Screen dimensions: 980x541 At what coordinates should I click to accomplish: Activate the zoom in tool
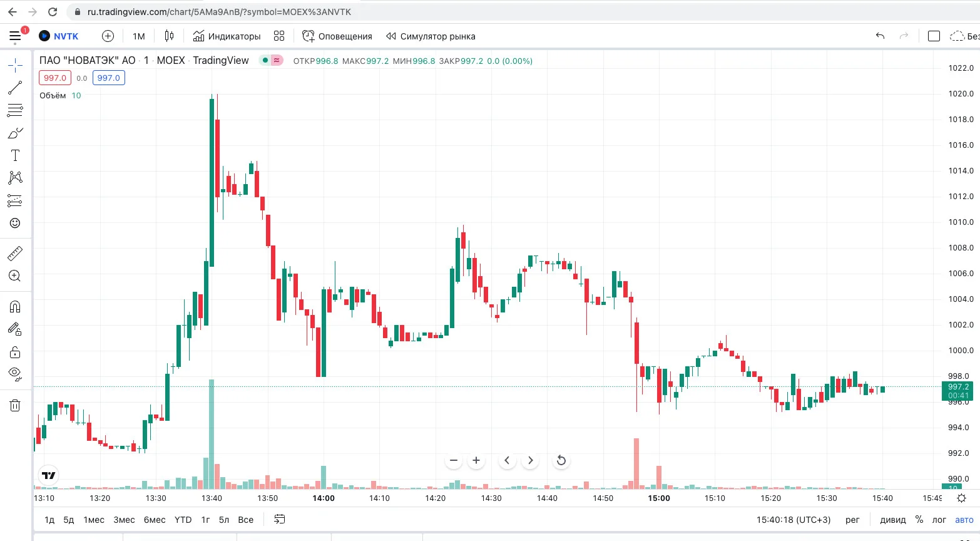(15, 276)
